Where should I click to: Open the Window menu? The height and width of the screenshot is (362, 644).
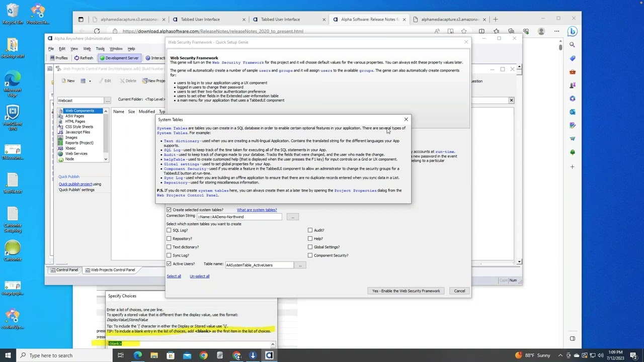tap(116, 49)
